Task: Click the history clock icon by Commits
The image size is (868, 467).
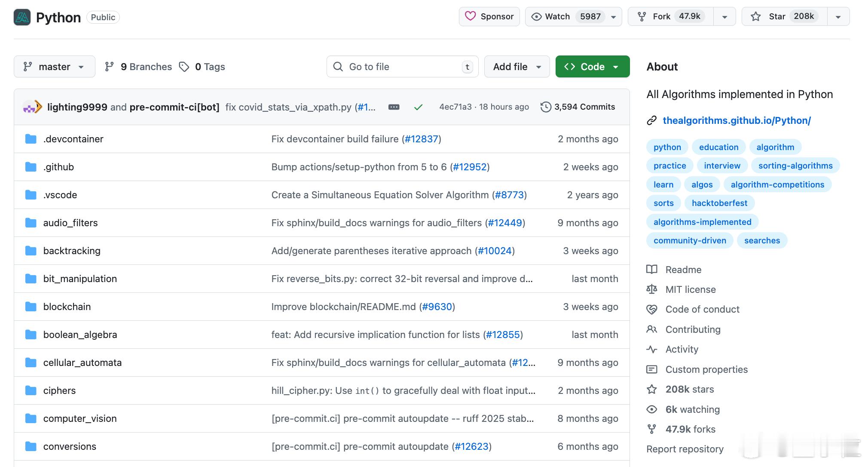Action: [x=546, y=107]
